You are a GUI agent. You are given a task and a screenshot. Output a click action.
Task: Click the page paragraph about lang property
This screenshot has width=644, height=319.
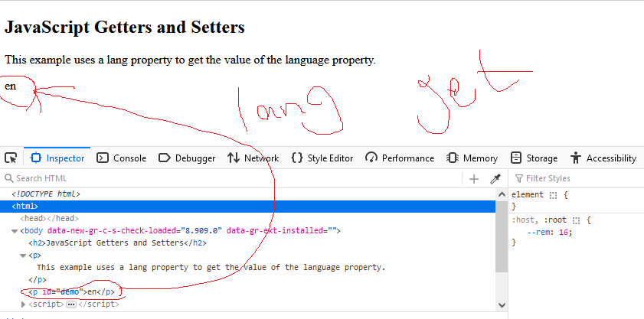[x=190, y=60]
